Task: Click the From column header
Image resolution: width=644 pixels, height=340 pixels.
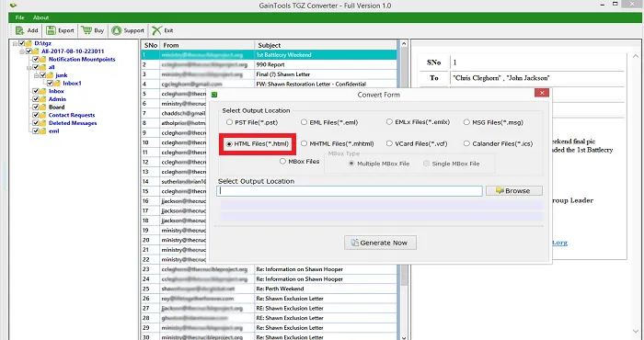Action: [207, 45]
